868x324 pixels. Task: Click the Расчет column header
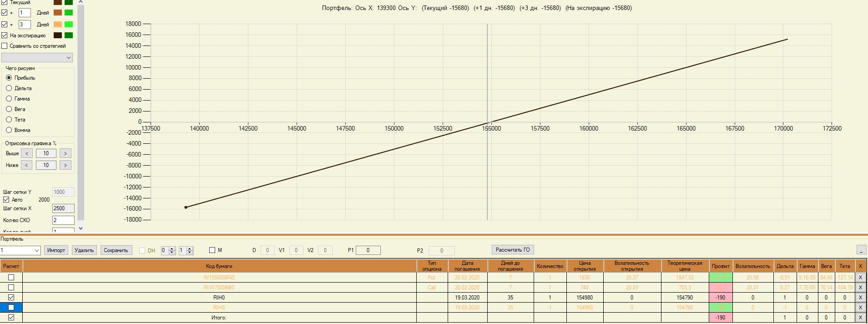(11, 266)
